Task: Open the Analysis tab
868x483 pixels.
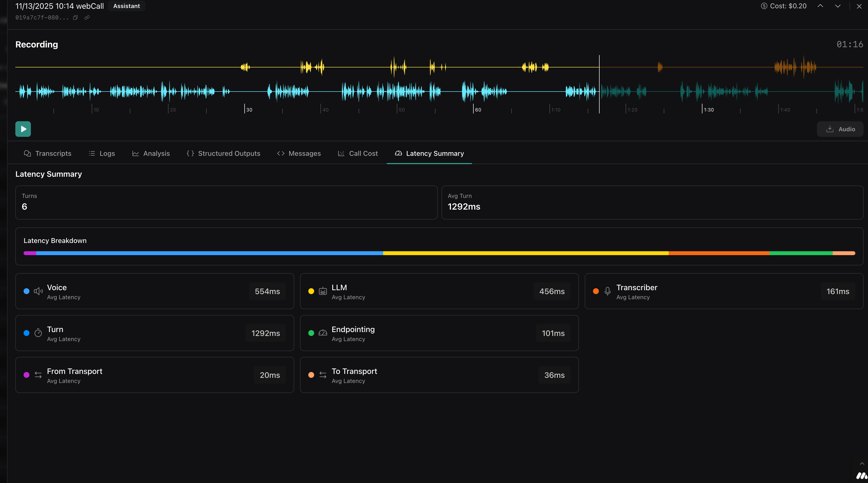Action: click(x=151, y=153)
